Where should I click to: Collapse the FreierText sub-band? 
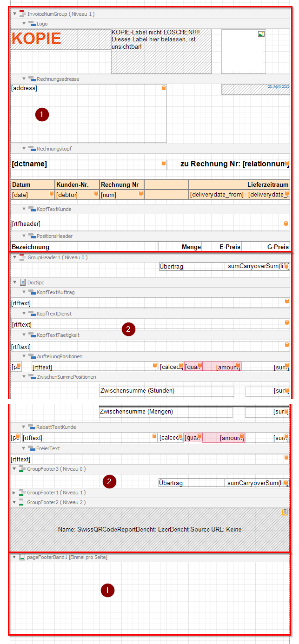[24, 448]
